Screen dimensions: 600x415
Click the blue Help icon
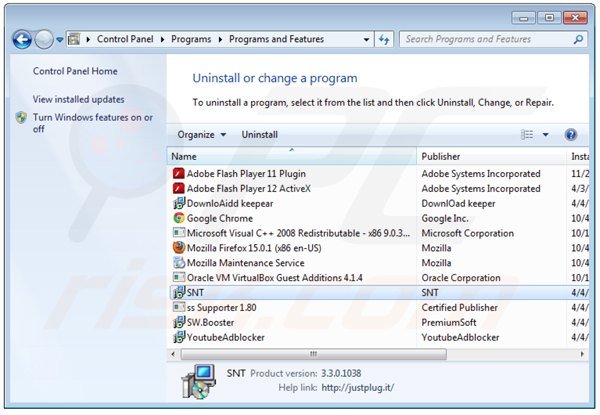pos(570,135)
